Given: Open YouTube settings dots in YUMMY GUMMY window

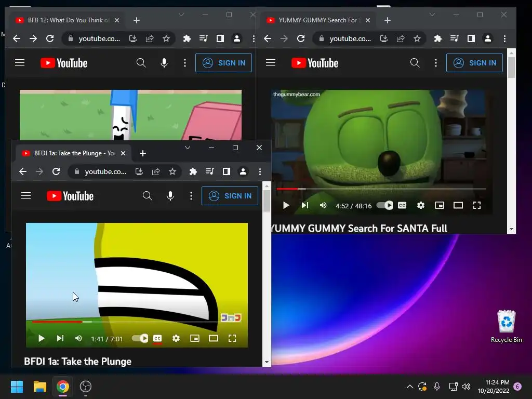Looking at the screenshot, I should pyautogui.click(x=436, y=63).
